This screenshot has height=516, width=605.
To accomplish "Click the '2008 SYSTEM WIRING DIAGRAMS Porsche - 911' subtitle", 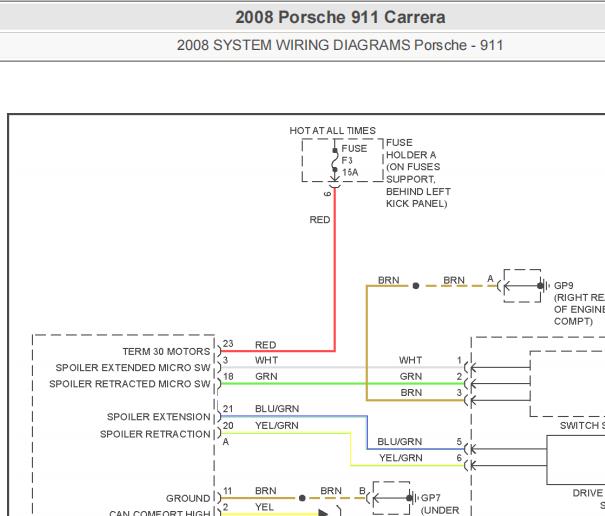I will click(340, 45).
